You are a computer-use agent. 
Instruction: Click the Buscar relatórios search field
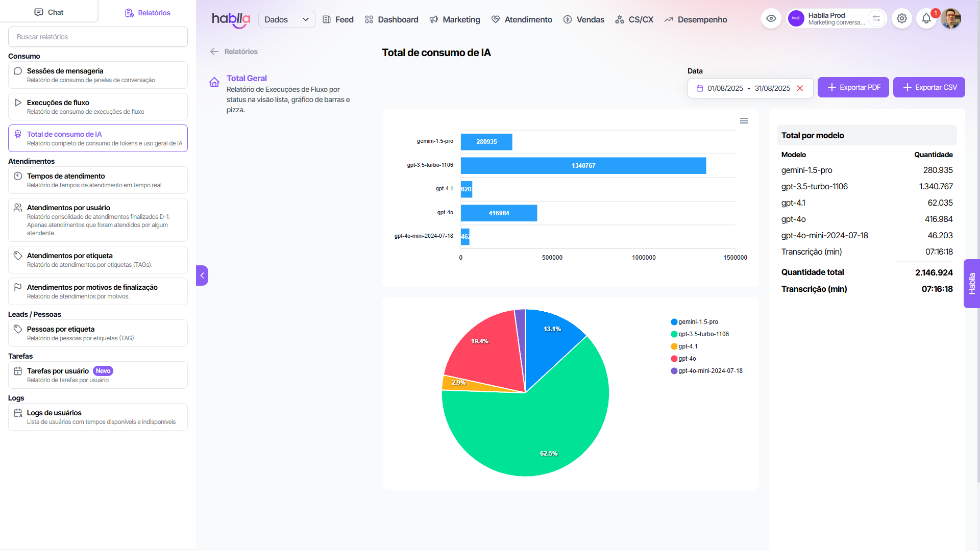tap(98, 37)
